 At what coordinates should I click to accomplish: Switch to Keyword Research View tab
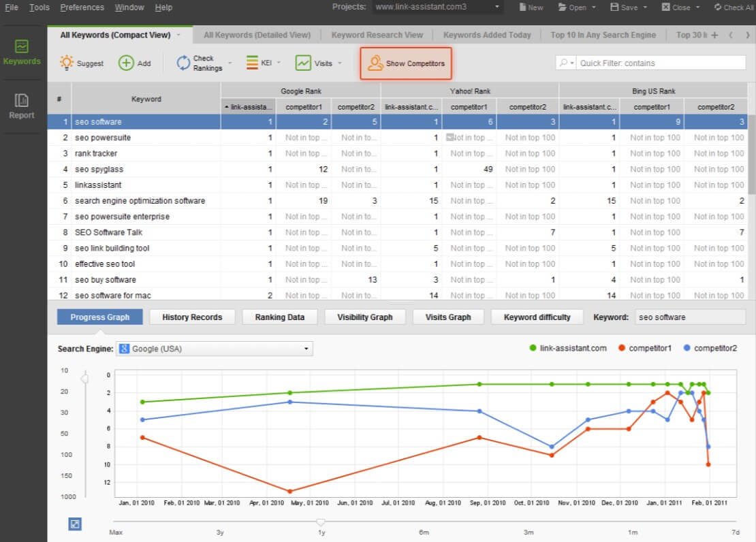pos(377,35)
